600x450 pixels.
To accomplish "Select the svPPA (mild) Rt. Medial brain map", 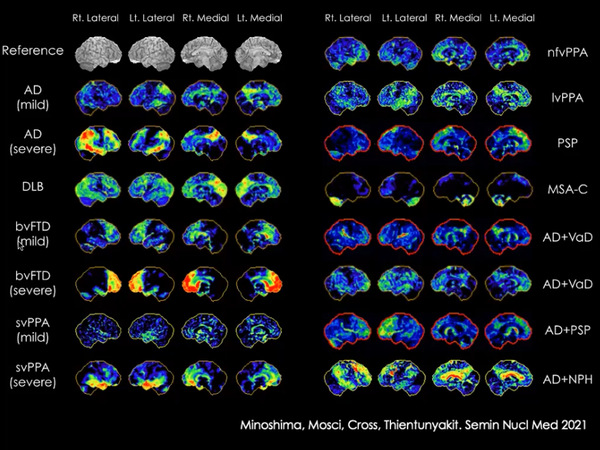I will pyautogui.click(x=205, y=331).
